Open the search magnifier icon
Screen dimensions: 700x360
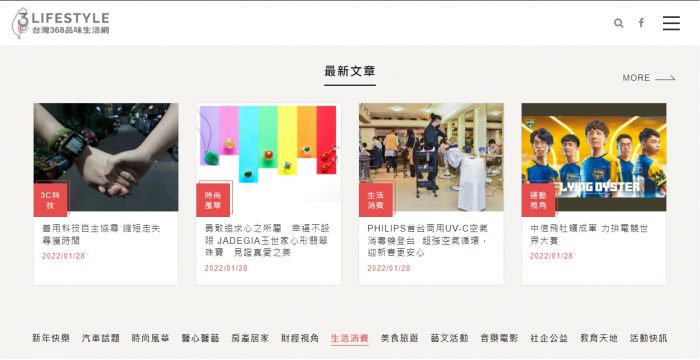coord(618,23)
